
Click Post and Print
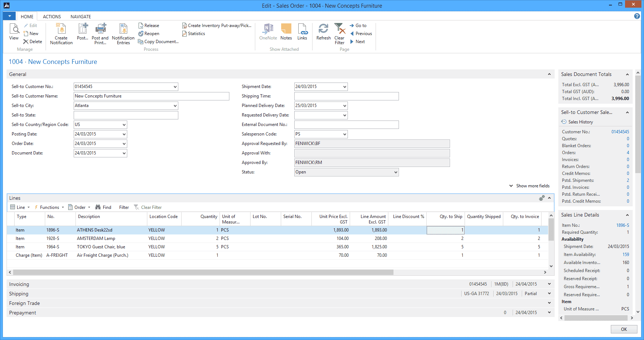click(x=100, y=34)
